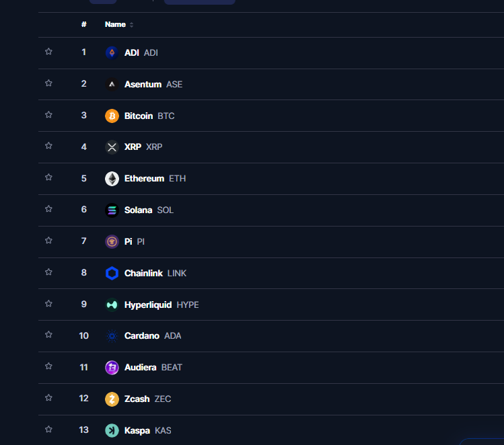
Task: Click the # rank column header
Action: (84, 24)
